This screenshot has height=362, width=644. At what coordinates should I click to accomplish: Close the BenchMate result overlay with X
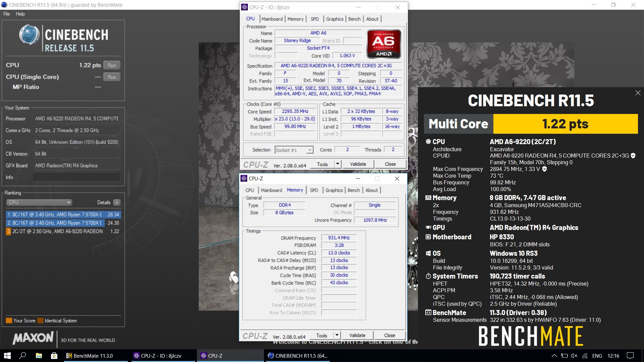[x=638, y=93]
